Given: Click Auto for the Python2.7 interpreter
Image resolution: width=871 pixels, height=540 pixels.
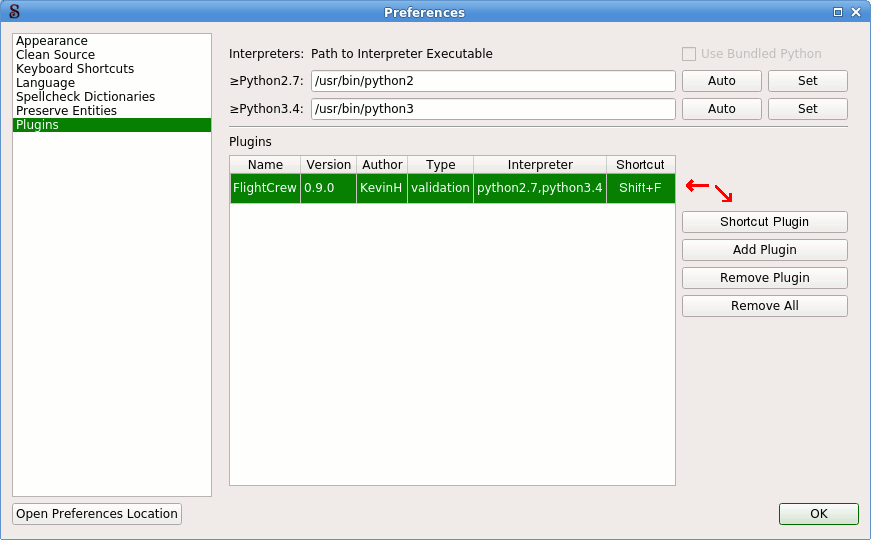Looking at the screenshot, I should [x=722, y=81].
